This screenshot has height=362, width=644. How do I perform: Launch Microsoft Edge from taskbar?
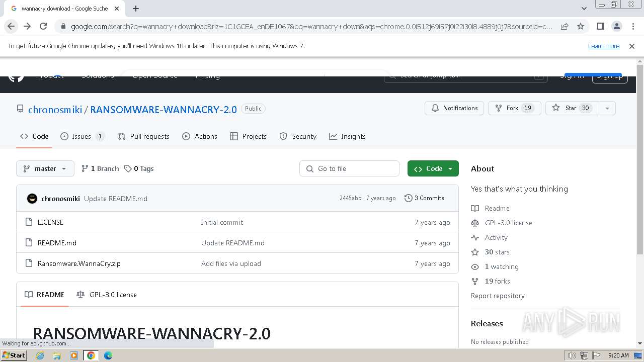(108, 355)
